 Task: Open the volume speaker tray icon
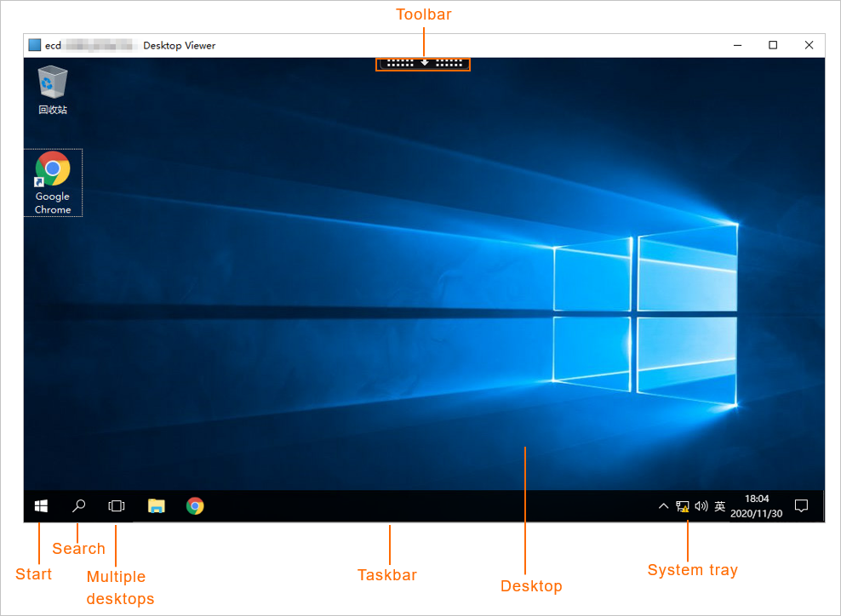click(x=701, y=505)
